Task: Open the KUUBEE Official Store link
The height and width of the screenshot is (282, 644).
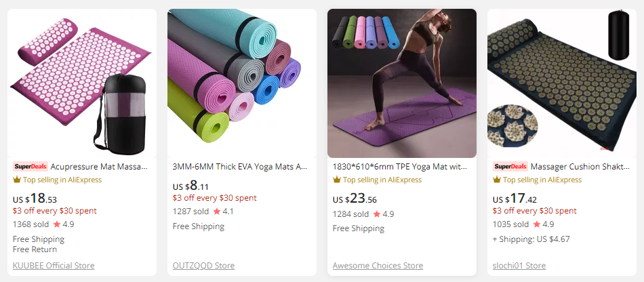Action: [54, 266]
